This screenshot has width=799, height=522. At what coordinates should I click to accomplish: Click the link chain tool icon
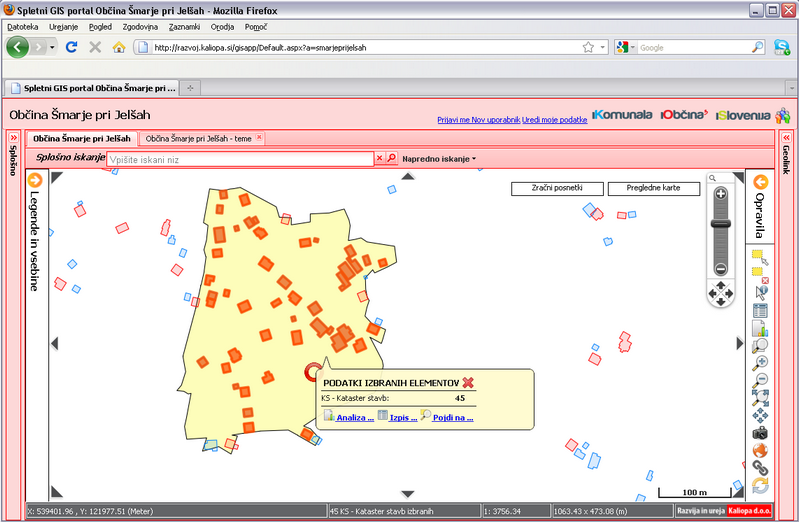760,467
